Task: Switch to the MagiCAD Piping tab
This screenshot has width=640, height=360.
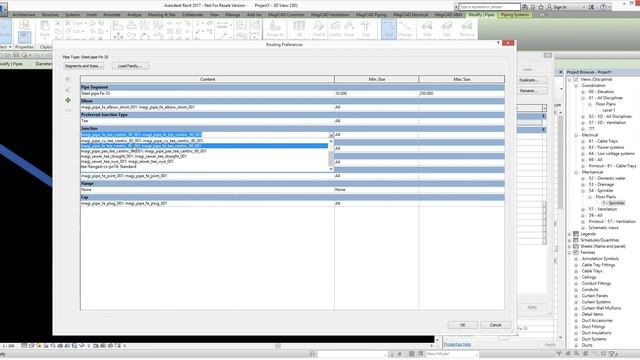Action: (371, 15)
